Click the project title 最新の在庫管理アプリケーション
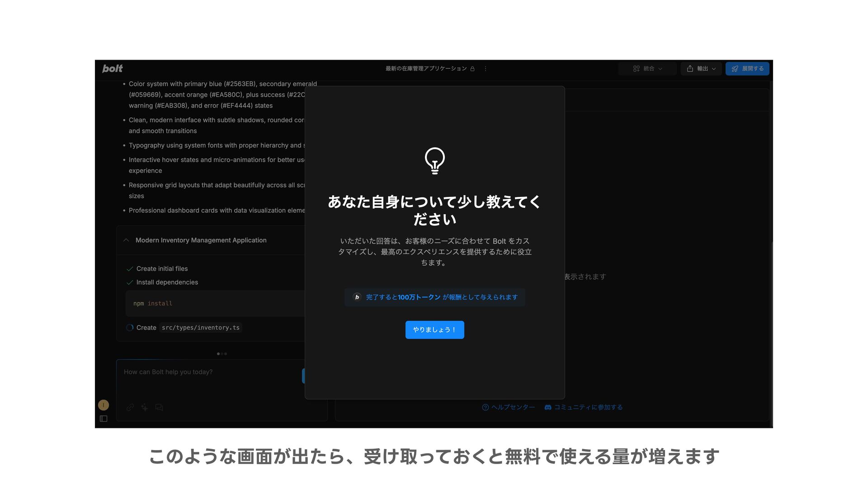The image size is (868, 488). [x=426, y=69]
